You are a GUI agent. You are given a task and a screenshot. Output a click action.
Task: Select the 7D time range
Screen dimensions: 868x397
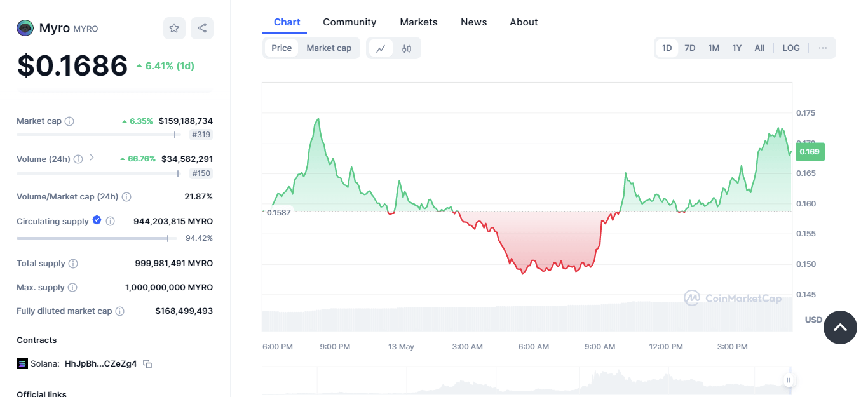coord(689,48)
